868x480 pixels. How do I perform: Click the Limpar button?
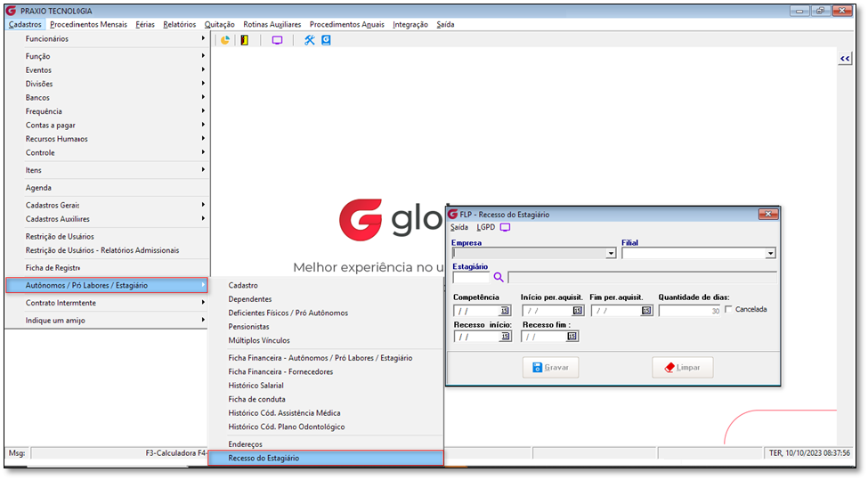point(683,368)
